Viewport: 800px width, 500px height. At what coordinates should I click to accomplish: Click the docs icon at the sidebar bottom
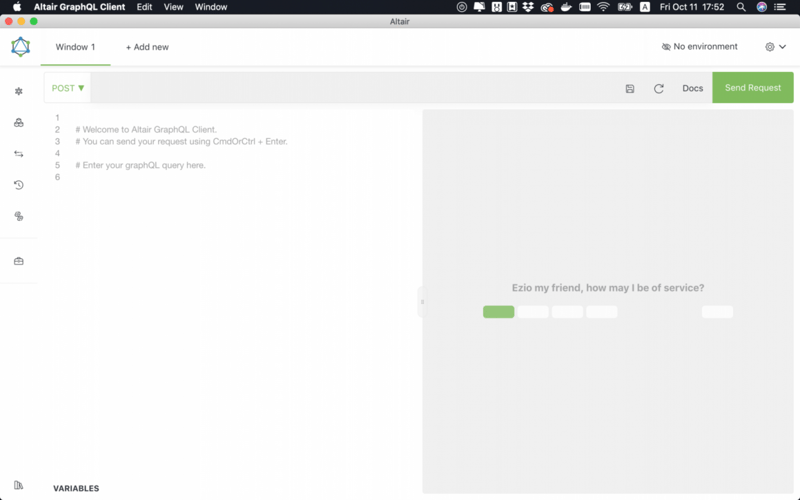18,485
